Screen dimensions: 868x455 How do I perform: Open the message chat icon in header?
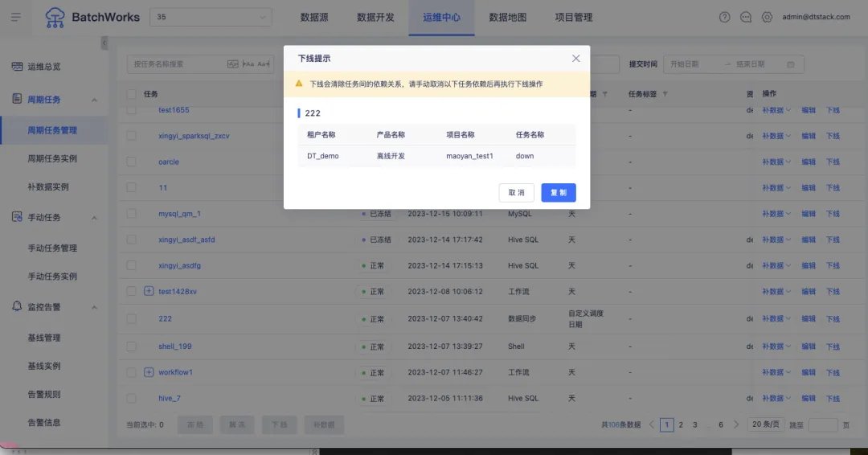pos(746,17)
